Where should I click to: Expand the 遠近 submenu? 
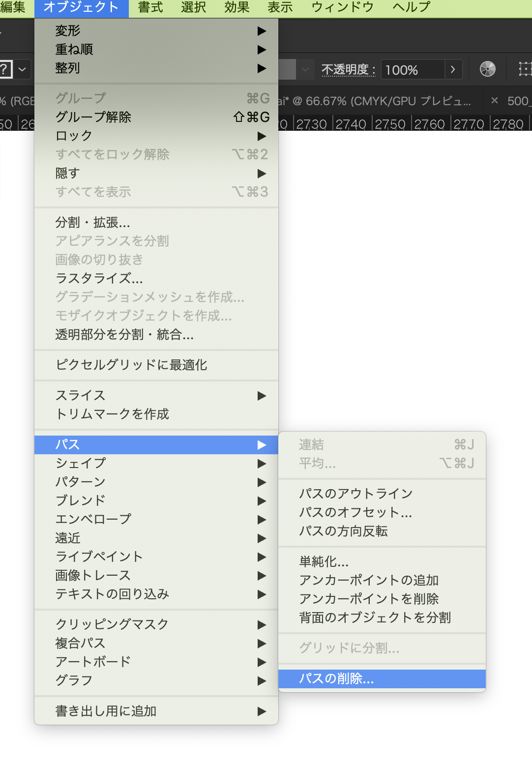tap(156, 538)
